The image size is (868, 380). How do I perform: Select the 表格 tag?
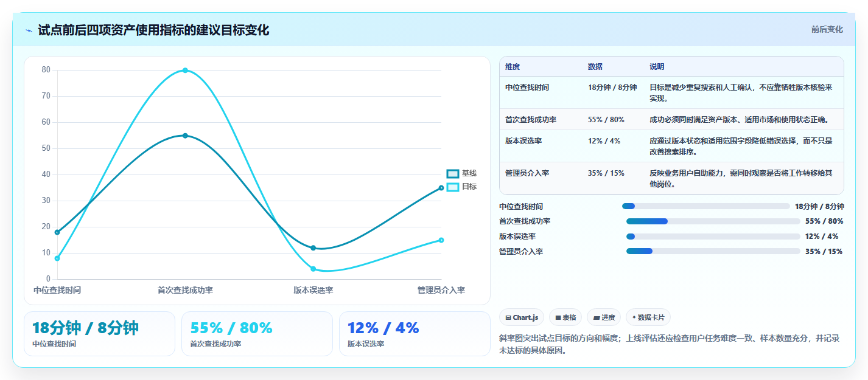(565, 317)
